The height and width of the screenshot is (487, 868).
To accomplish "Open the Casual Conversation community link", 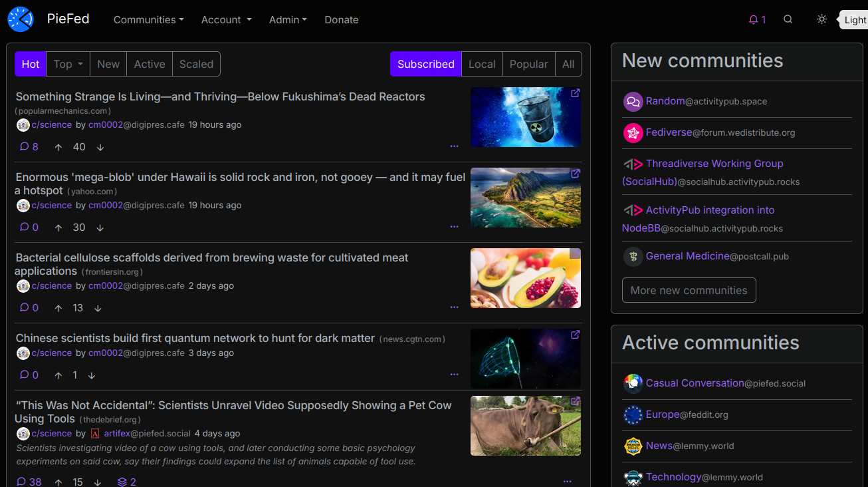I will (695, 383).
